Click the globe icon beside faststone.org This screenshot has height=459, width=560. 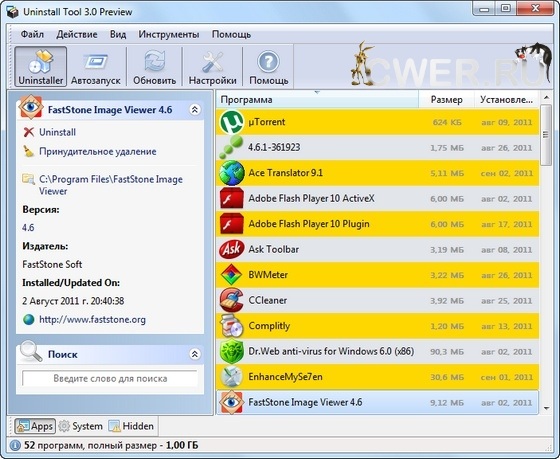(x=29, y=319)
